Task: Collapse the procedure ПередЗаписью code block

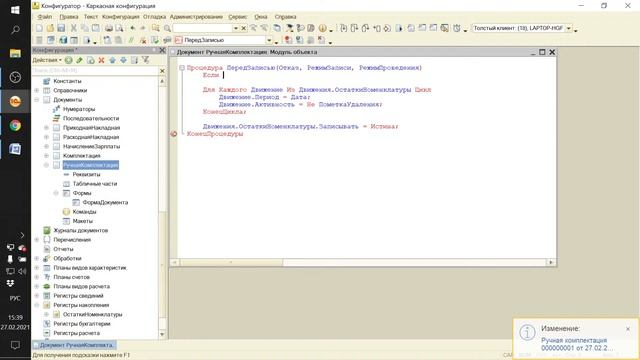Action: [x=182, y=68]
